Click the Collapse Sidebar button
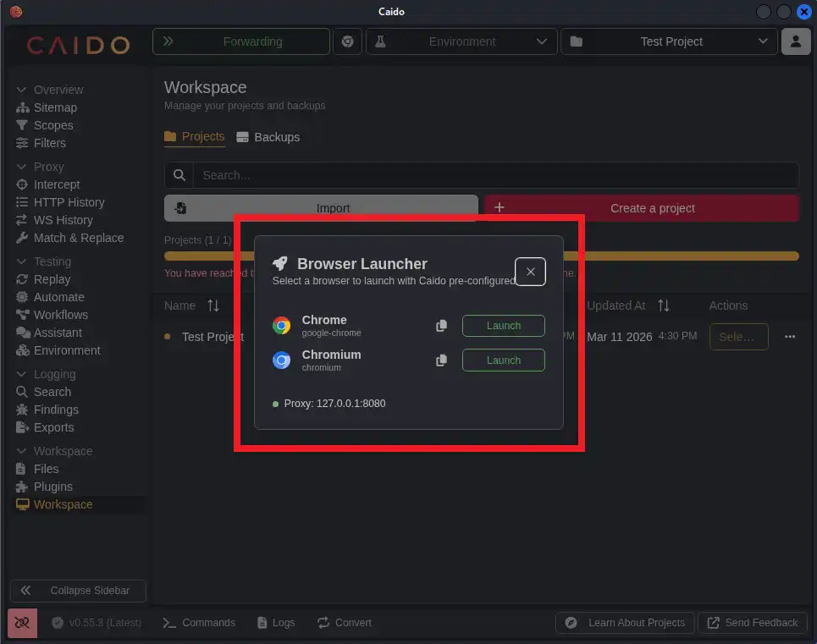 tap(78, 591)
